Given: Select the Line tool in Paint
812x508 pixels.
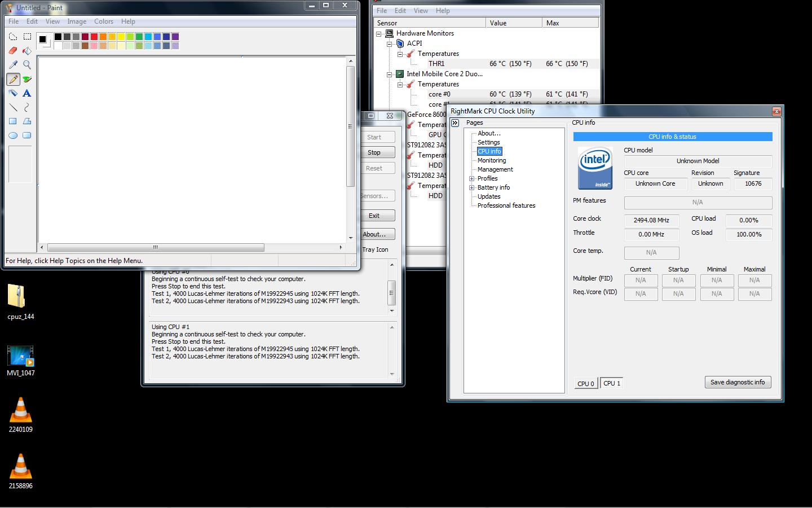Looking at the screenshot, I should point(13,107).
